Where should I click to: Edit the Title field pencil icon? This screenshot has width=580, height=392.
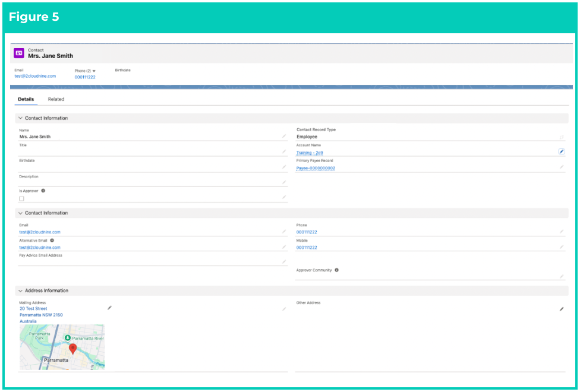click(x=284, y=151)
